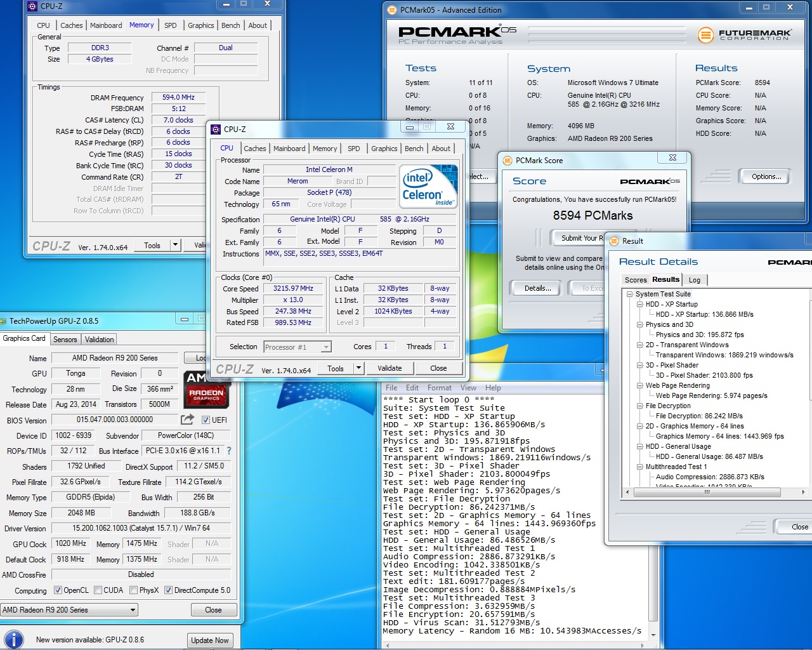Open the About tab in the CPU-Z Memory window
Screen dimensions: 812x650
pyautogui.click(x=258, y=25)
